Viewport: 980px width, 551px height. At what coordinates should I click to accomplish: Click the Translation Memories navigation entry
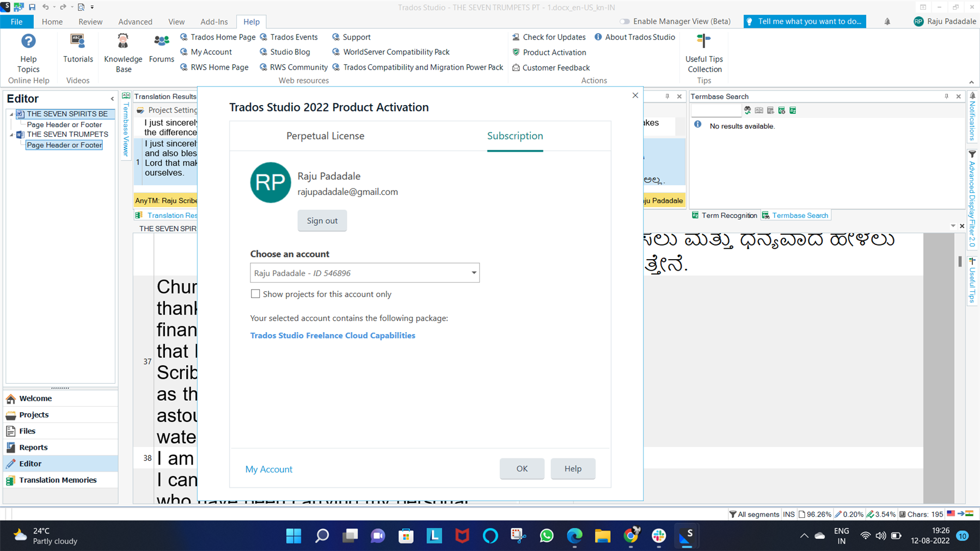pos(58,480)
